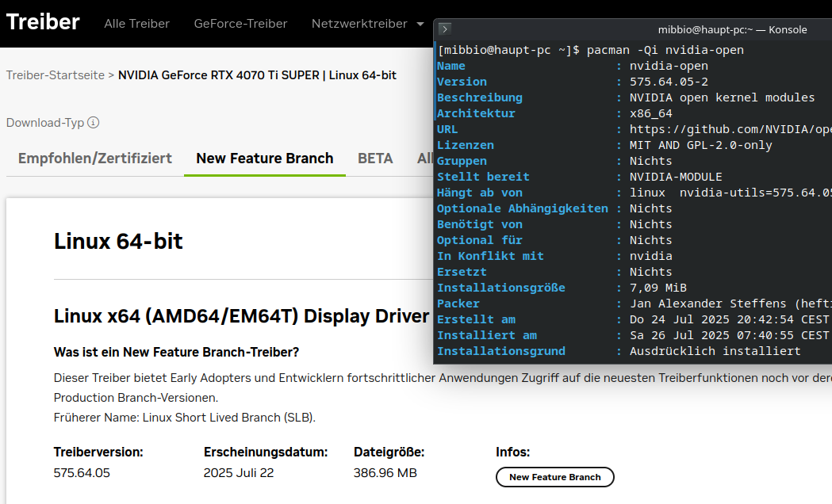Click the Treiberversion label
The height and width of the screenshot is (504, 832).
pos(98,452)
